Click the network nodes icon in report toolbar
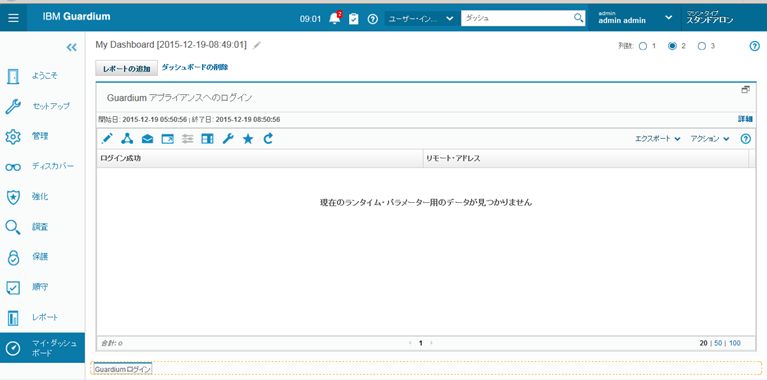 (x=127, y=139)
